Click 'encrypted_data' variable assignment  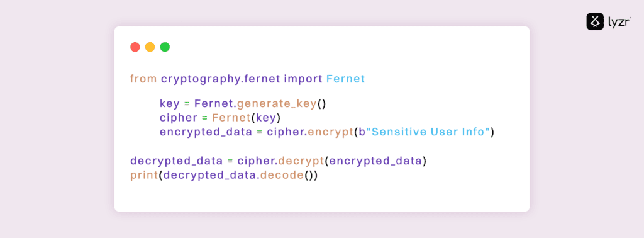click(x=206, y=132)
